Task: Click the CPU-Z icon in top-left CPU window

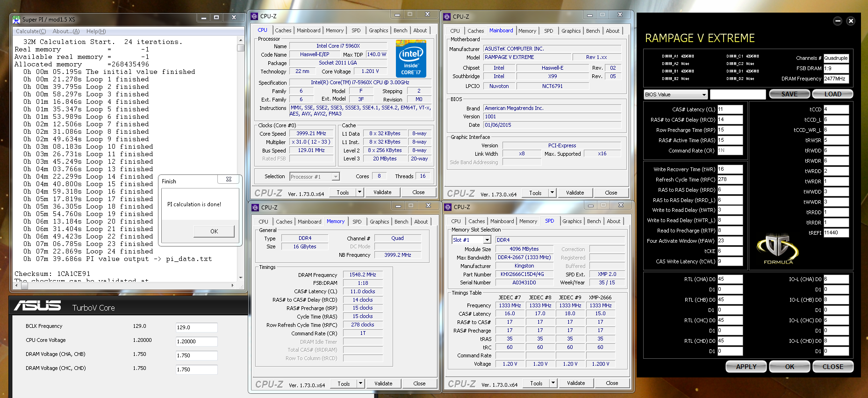Action: (x=255, y=16)
